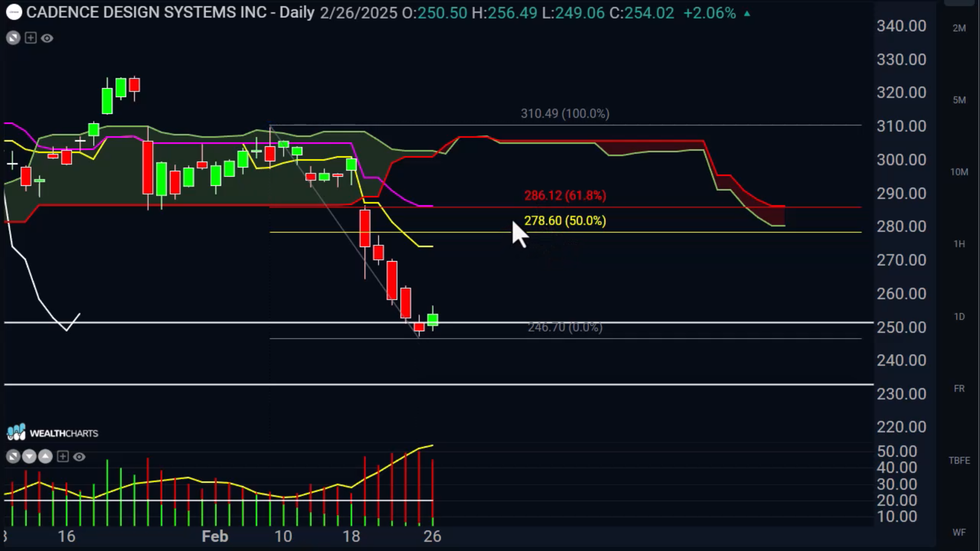Click the 220.00 price axis label

coord(901,427)
